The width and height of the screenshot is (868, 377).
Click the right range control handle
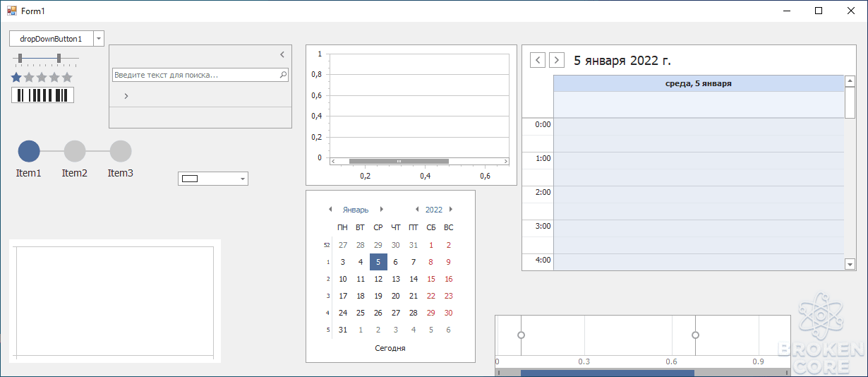click(x=695, y=335)
